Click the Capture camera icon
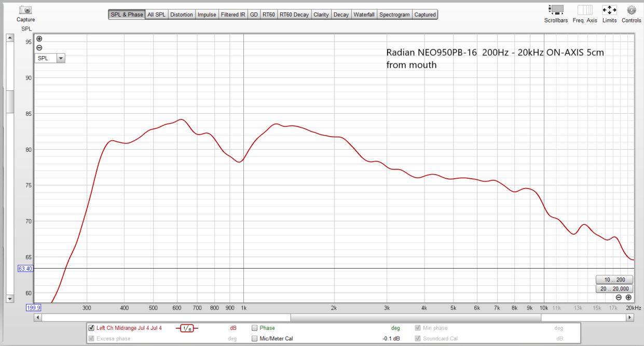The height and width of the screenshot is (346, 644). (x=25, y=10)
